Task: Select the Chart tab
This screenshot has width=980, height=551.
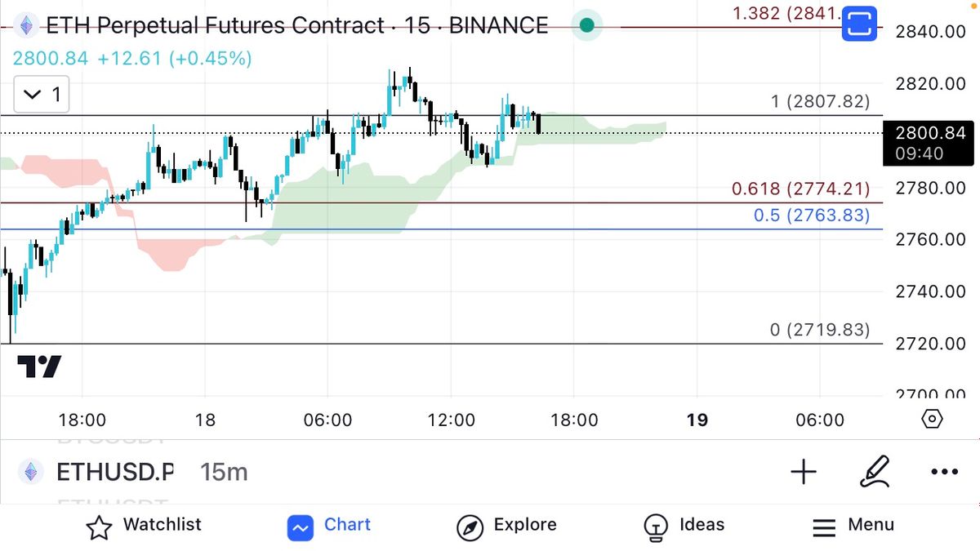Action: pos(329,526)
